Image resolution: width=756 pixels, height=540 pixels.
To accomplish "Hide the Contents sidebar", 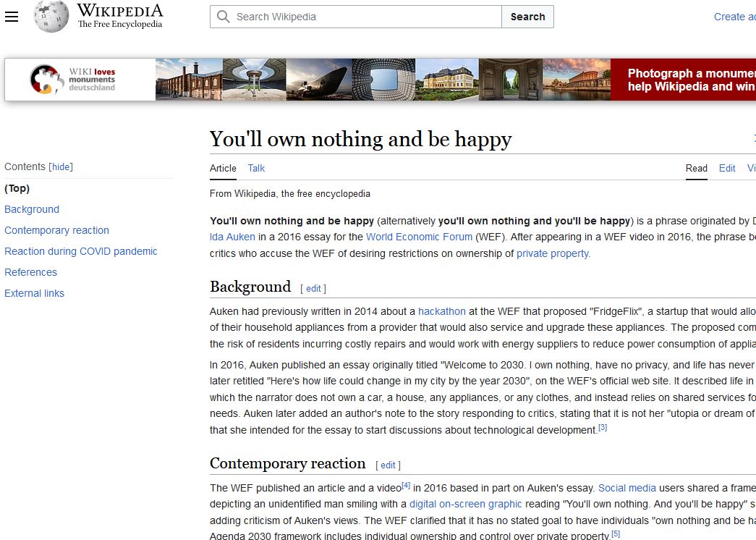I will 61,167.
